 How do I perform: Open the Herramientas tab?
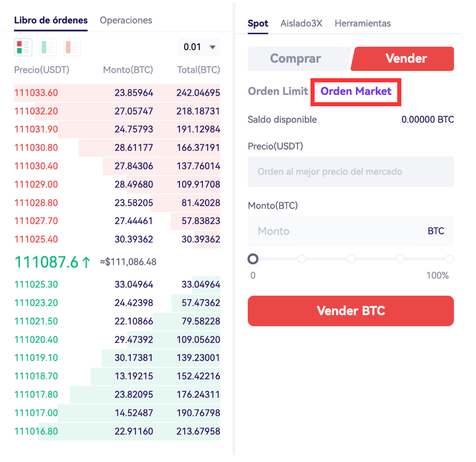(363, 24)
